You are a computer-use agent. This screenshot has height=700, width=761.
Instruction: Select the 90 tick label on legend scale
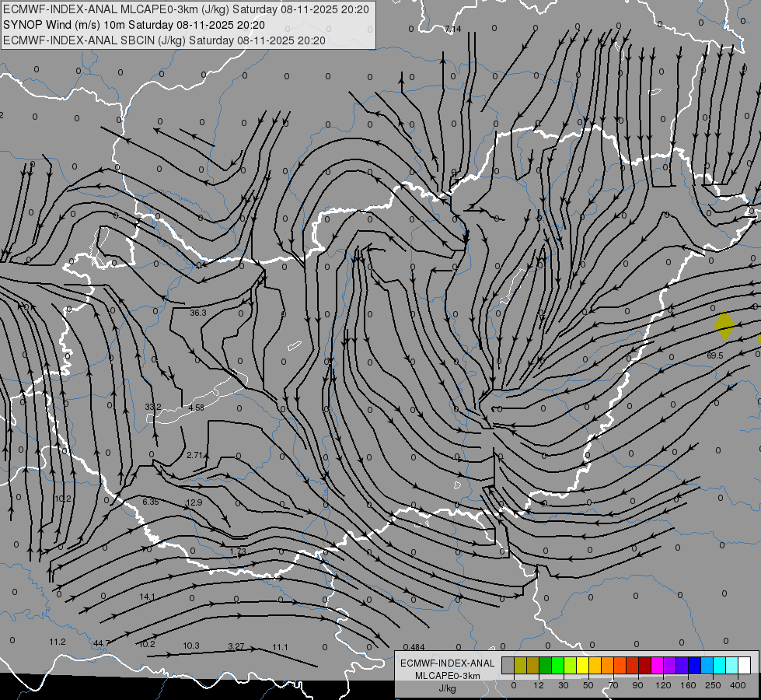(x=637, y=685)
